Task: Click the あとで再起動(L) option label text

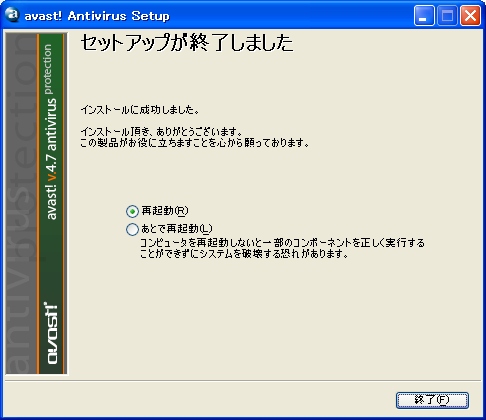Action: tap(177, 229)
